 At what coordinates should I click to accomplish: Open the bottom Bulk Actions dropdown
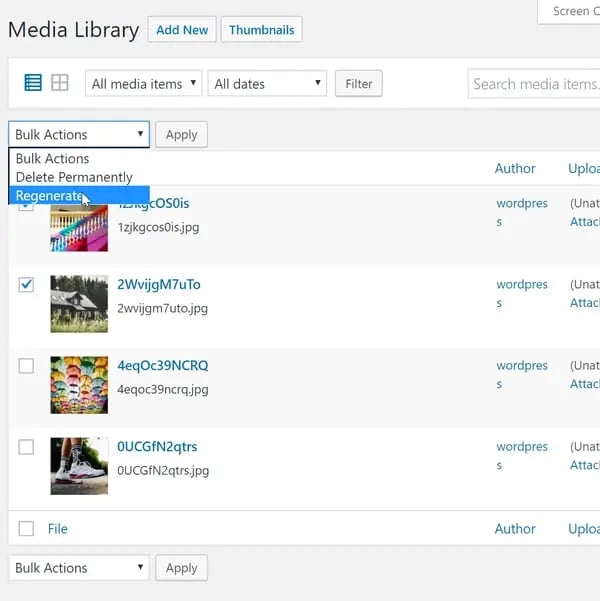click(x=79, y=568)
